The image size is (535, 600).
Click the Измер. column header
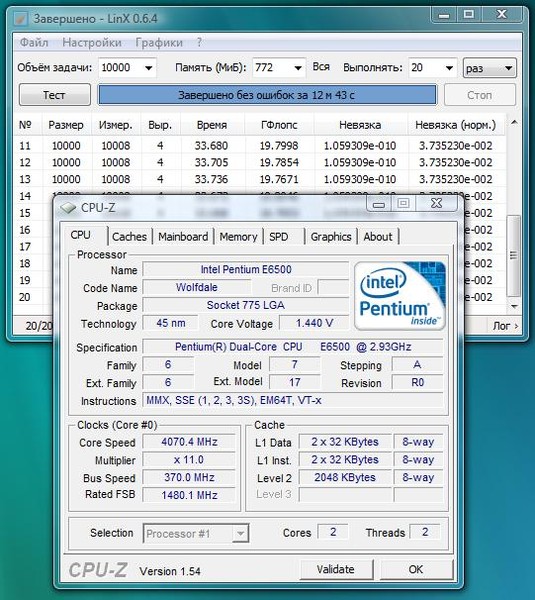(x=116, y=125)
